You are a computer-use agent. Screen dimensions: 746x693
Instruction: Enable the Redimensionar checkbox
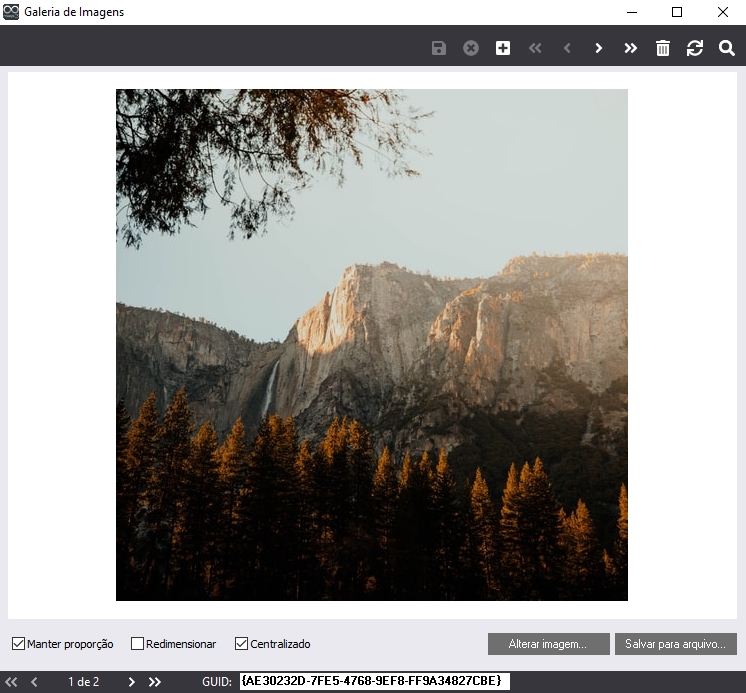[x=138, y=644]
